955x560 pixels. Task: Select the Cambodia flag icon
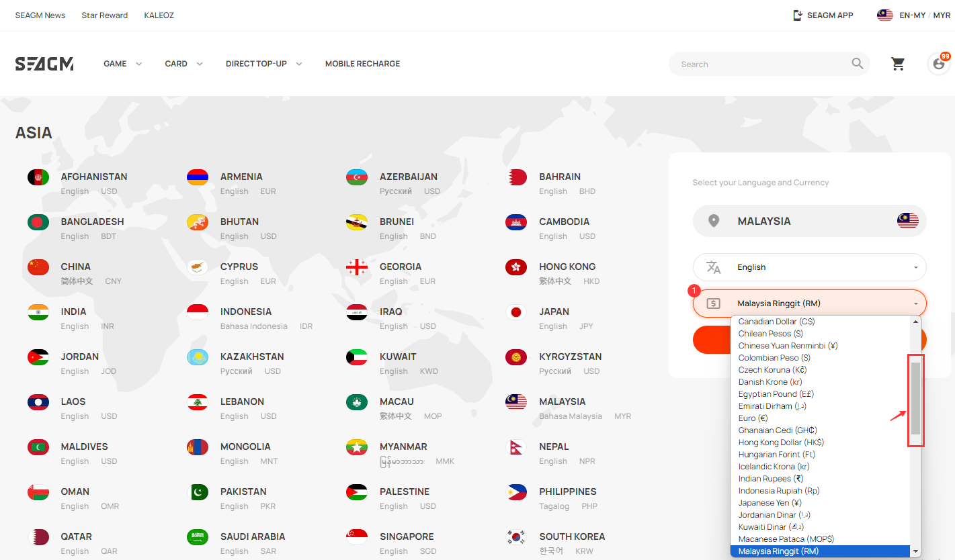pyautogui.click(x=516, y=222)
